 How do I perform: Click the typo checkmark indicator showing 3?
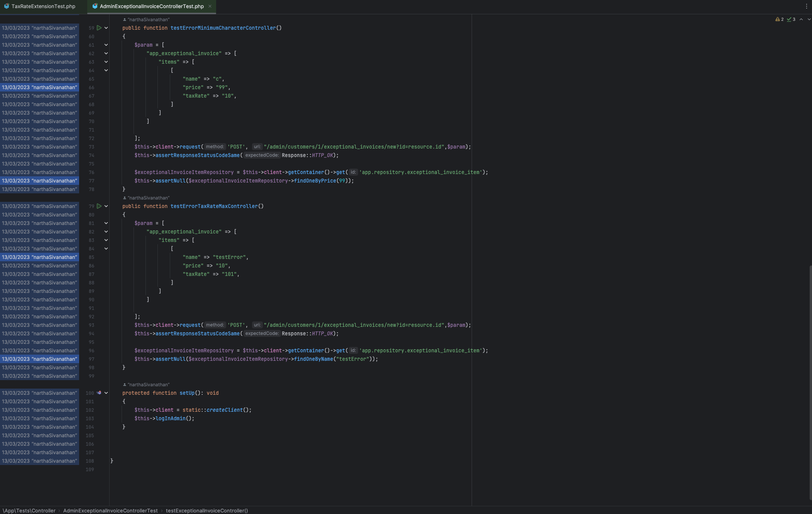[x=791, y=19]
